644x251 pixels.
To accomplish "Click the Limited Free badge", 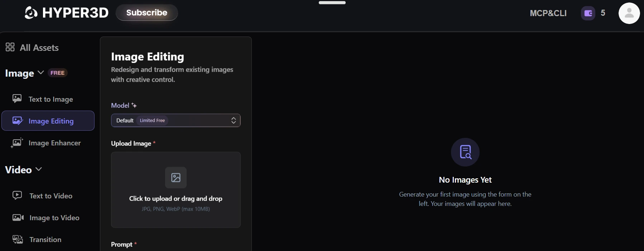I will coord(152,120).
